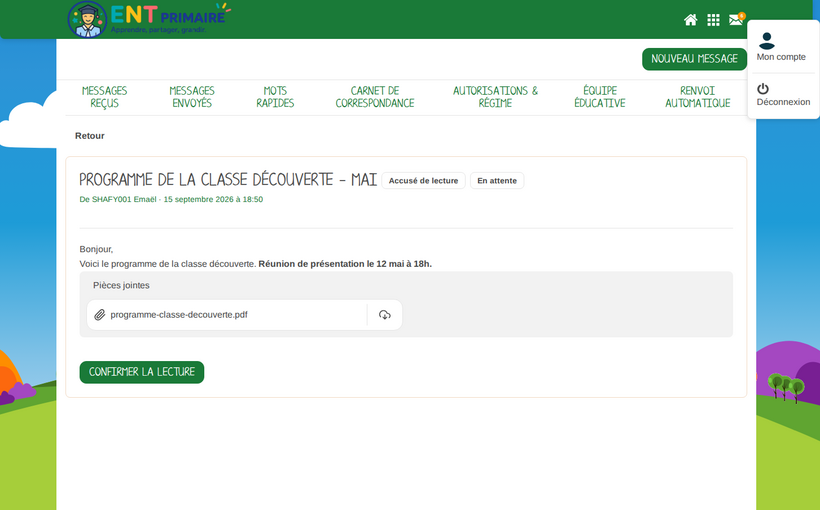Click sender line De SHAFY001 Emaël
The image size is (820, 510).
171,199
